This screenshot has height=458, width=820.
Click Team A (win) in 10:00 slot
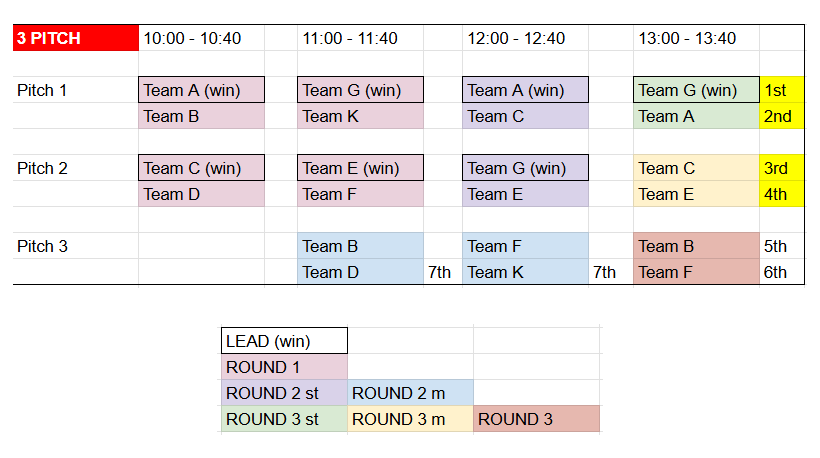[201, 90]
